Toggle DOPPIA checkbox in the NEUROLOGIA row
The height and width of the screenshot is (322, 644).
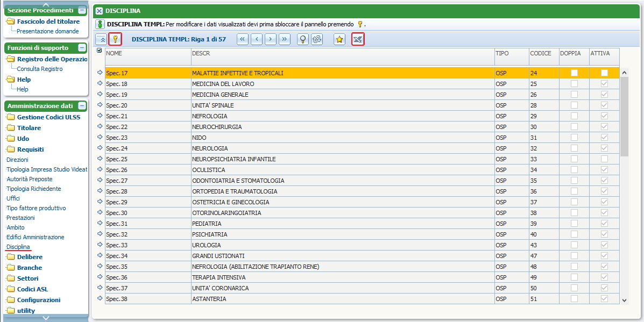[574, 148]
